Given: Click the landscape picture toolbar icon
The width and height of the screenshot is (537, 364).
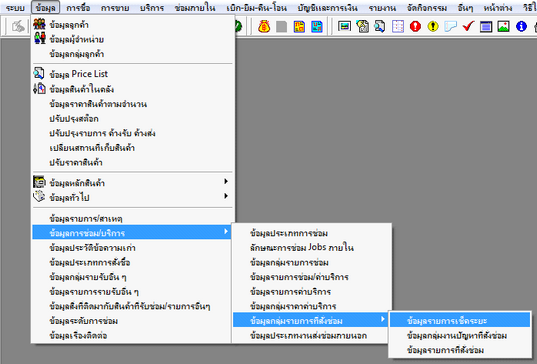Looking at the screenshot, I should coord(503,26).
